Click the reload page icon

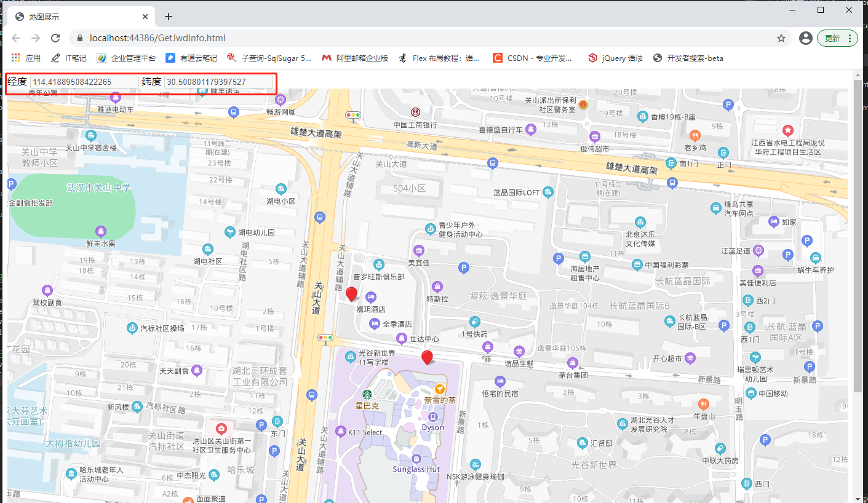pos(55,38)
